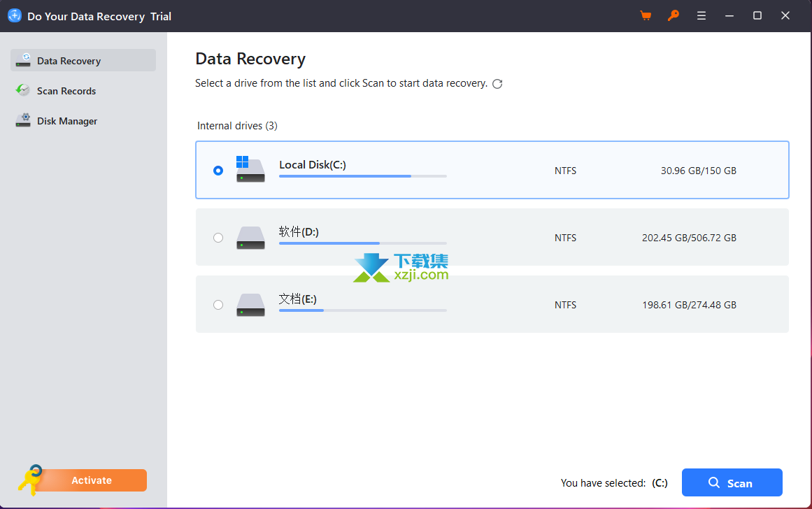812x509 pixels.
Task: Maximize the application window
Action: [757, 15]
